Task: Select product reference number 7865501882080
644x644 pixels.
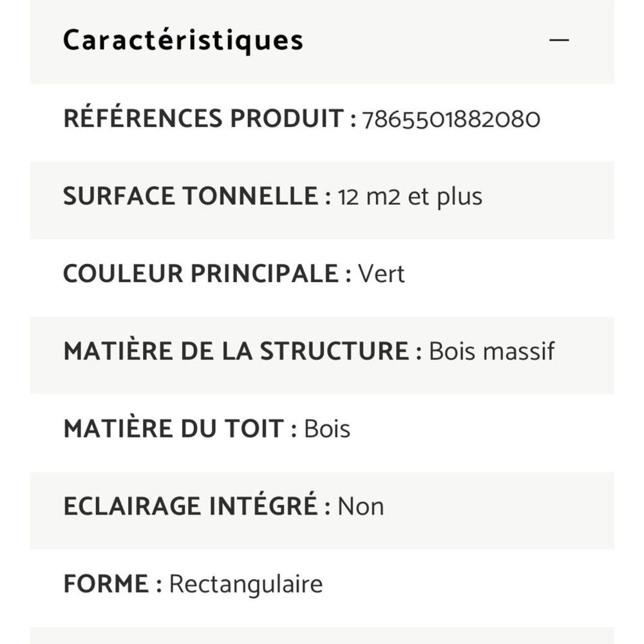Action: 451,120
